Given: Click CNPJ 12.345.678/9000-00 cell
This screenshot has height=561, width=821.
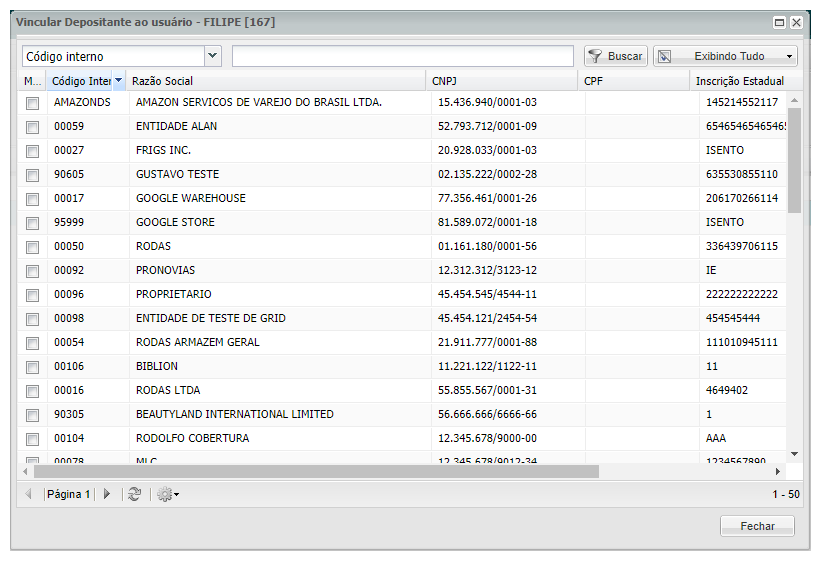Looking at the screenshot, I should coord(487,438).
